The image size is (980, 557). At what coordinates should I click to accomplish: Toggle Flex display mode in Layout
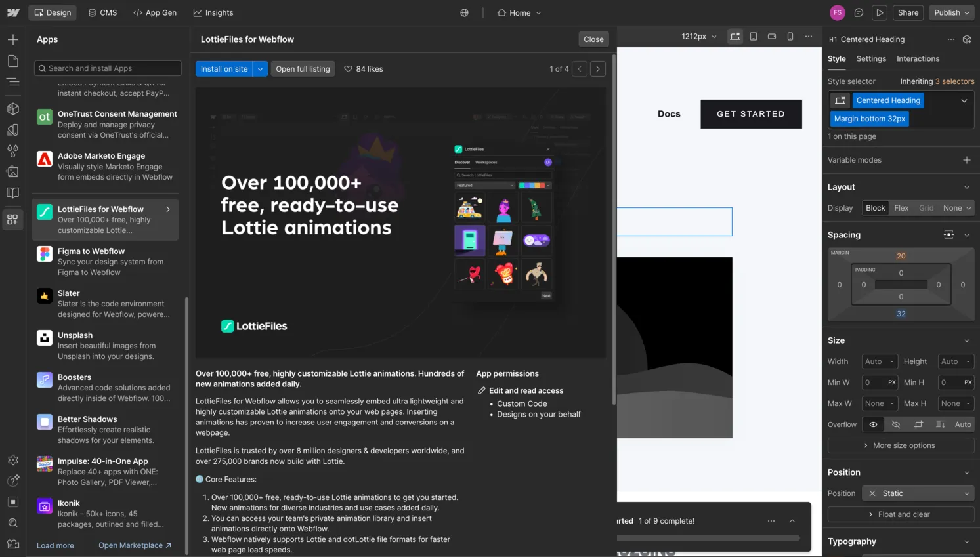(x=901, y=208)
